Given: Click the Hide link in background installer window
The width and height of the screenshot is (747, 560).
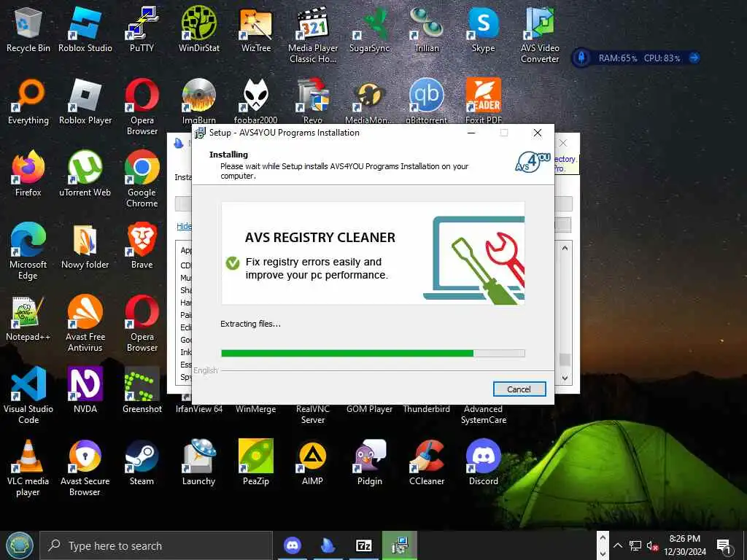Looking at the screenshot, I should point(184,226).
